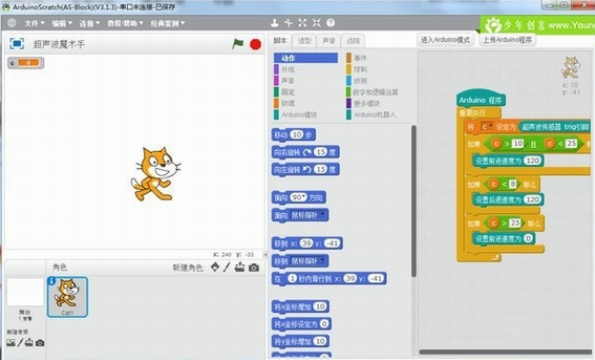Click 上传Arduino程序 button
595x360 pixels.
(x=507, y=40)
